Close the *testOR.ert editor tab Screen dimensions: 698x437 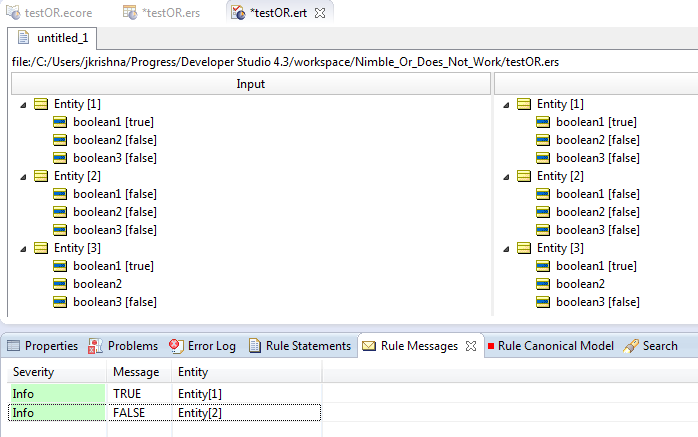320,13
